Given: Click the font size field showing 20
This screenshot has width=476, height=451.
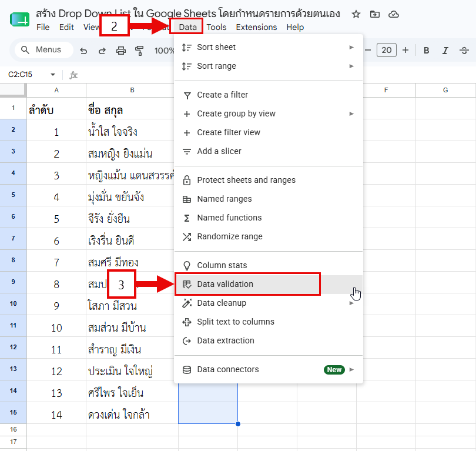Looking at the screenshot, I should pyautogui.click(x=387, y=50).
